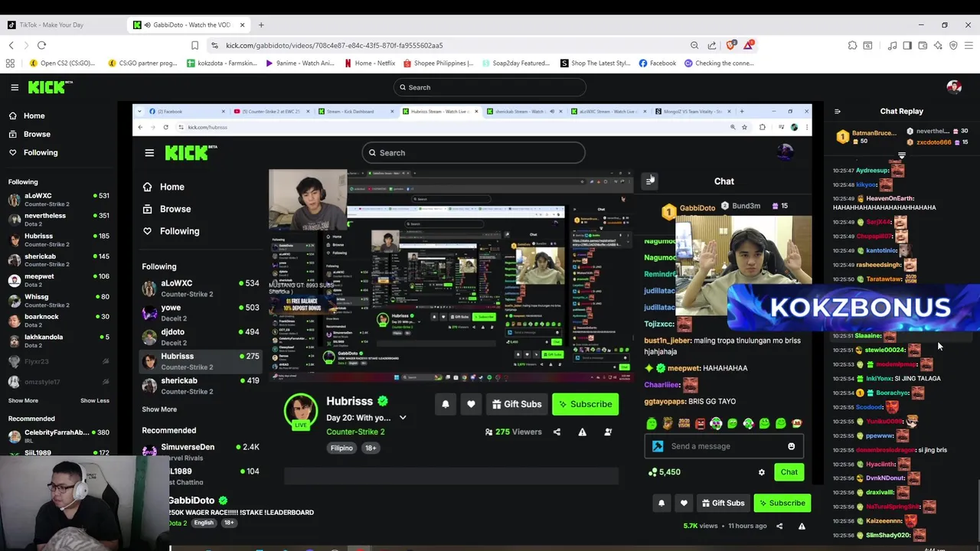Open 'Soap2day Featured' bookmark
980x551 pixels.
(516, 64)
